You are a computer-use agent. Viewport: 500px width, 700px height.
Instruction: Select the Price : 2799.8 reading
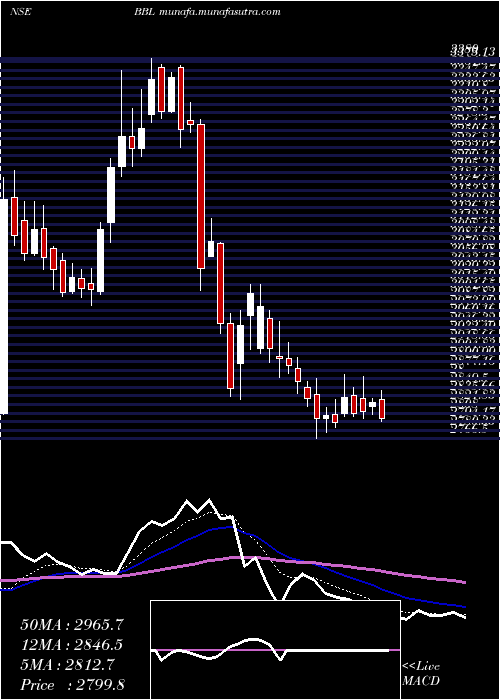(72, 684)
